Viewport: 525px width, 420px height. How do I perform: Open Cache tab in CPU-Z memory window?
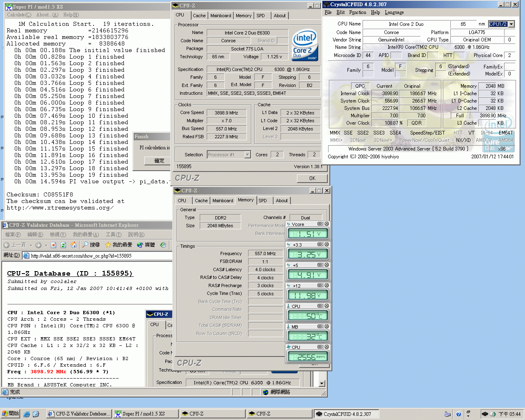pos(201,201)
